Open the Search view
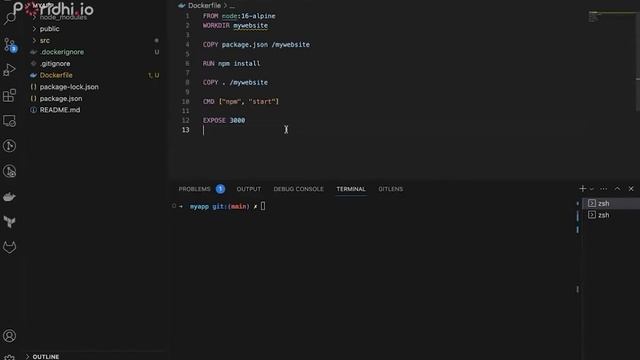The image size is (640, 360). pyautogui.click(x=9, y=17)
